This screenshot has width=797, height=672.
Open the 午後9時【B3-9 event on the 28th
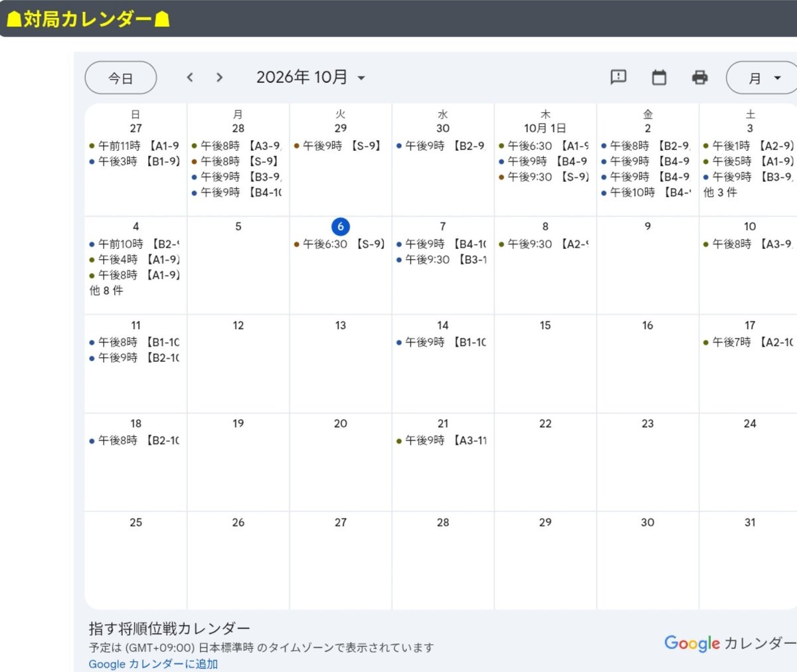coord(238,177)
